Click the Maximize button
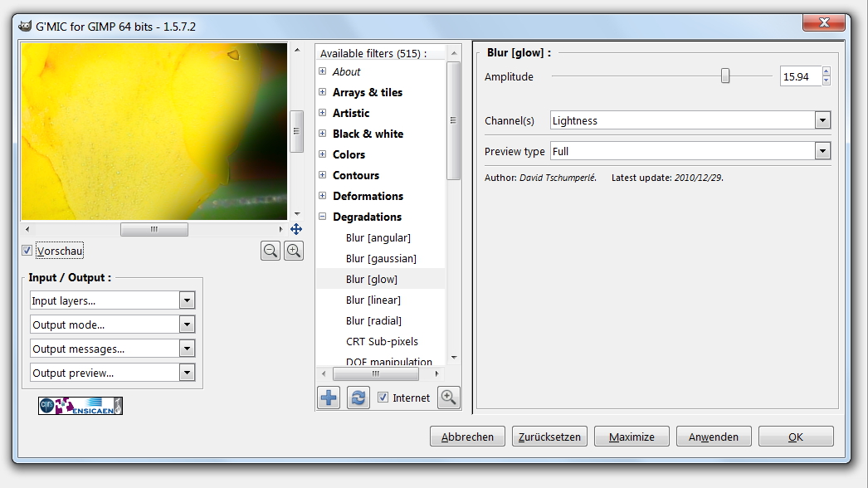868x488 pixels. pos(631,437)
